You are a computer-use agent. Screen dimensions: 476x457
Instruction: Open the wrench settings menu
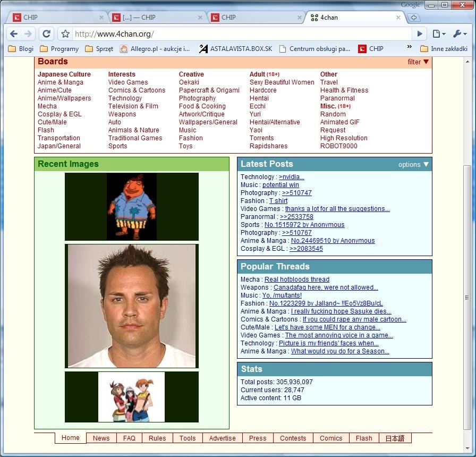460,33
